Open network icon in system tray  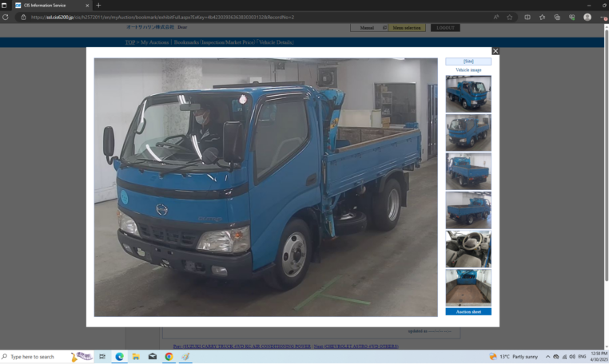point(564,357)
